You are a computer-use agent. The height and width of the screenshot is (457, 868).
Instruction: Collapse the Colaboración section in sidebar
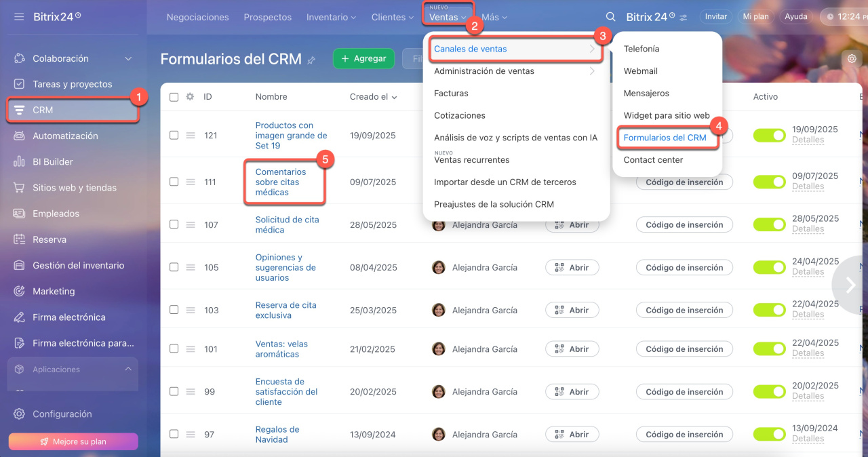pos(128,59)
